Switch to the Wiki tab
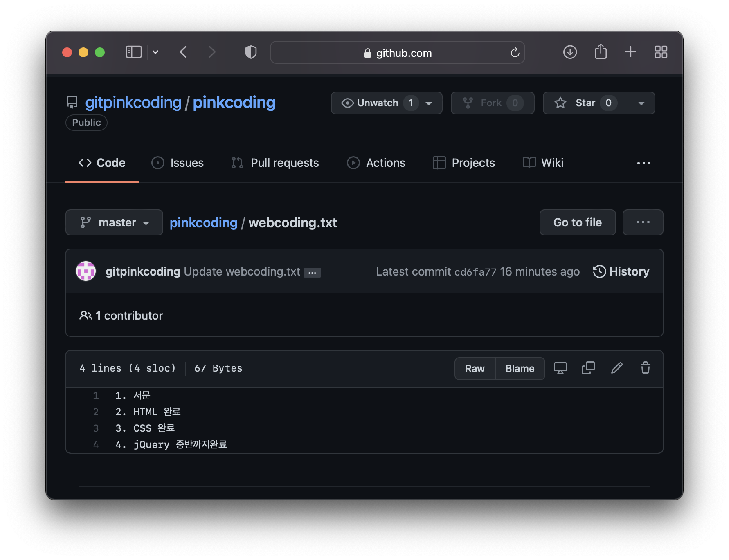The height and width of the screenshot is (560, 729). (x=543, y=163)
